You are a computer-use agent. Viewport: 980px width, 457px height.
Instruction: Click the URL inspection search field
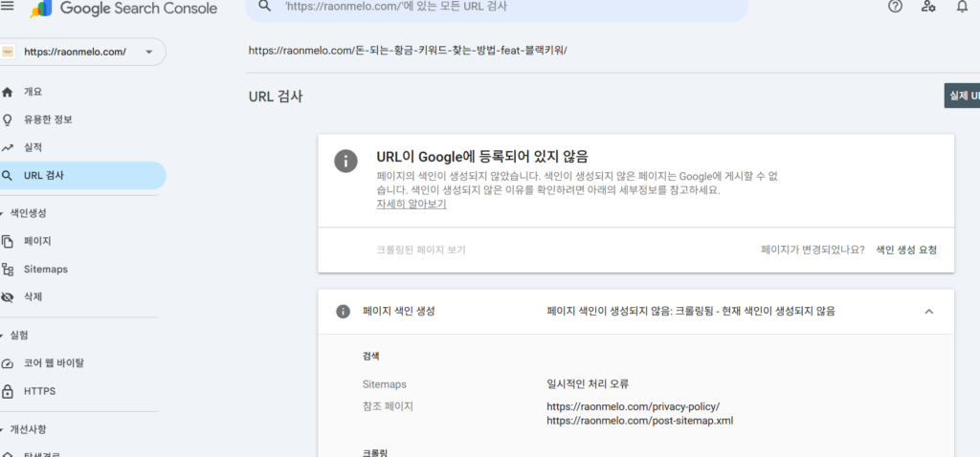tap(497, 8)
